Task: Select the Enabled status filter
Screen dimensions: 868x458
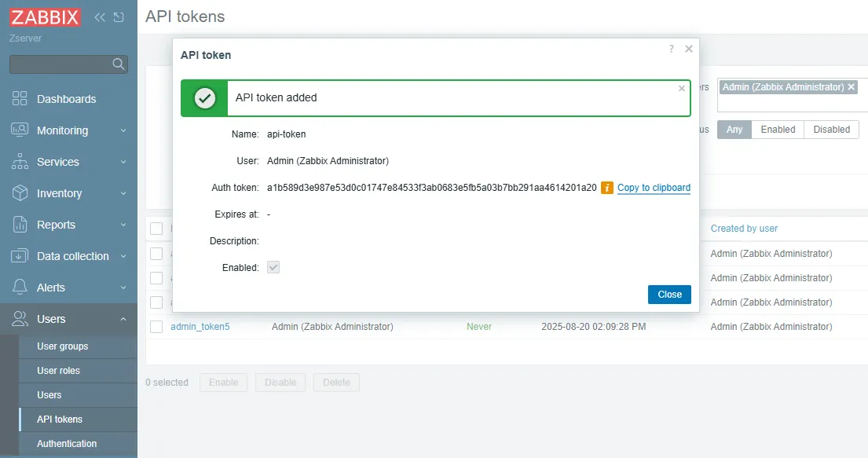Action: pos(778,130)
